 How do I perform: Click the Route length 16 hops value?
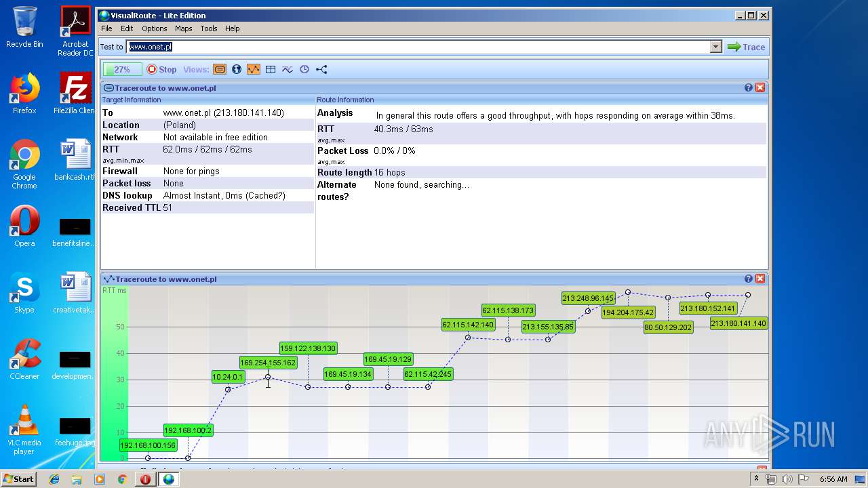click(390, 173)
